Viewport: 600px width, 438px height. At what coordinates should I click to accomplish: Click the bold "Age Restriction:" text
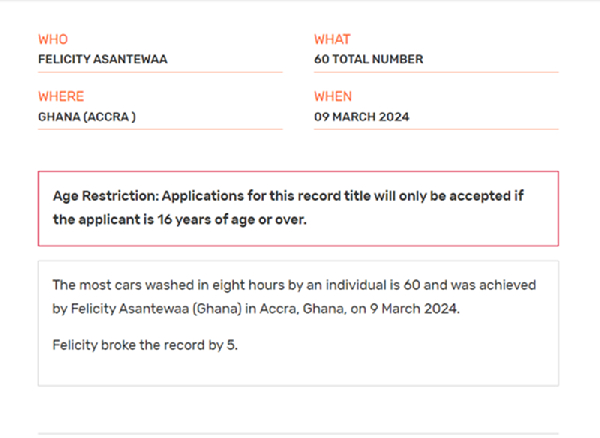tap(104, 197)
